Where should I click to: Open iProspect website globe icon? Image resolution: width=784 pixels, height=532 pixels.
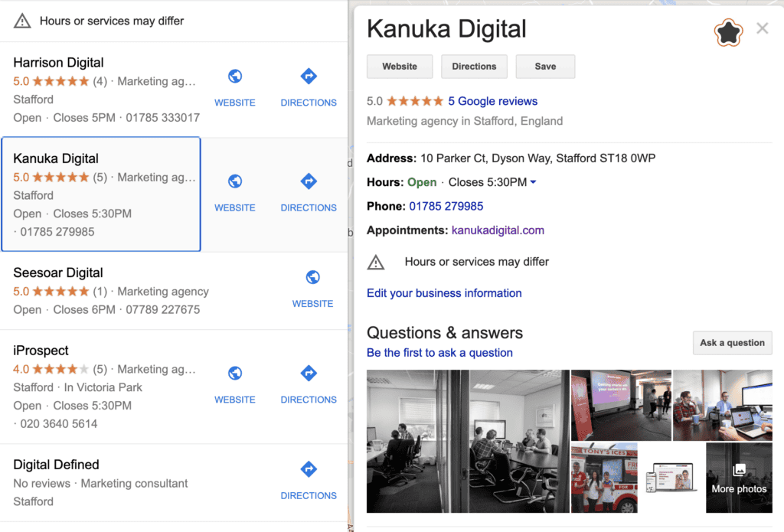click(x=235, y=373)
